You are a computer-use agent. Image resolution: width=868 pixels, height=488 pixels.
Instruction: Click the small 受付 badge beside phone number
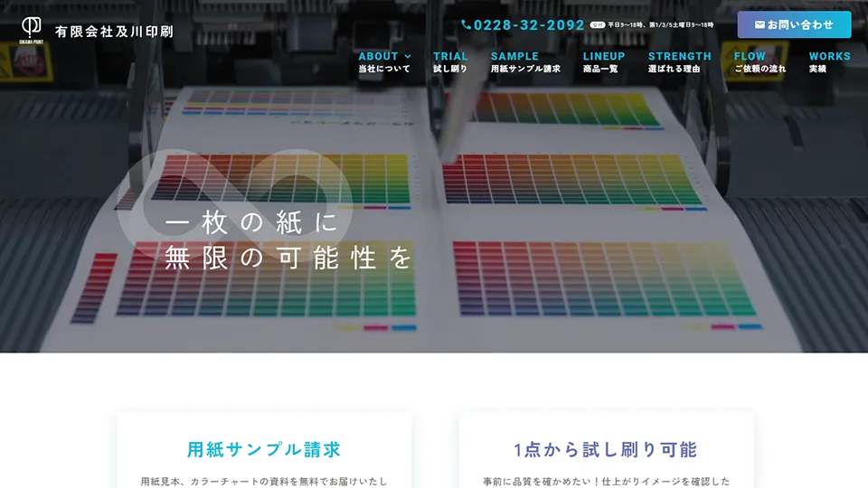(597, 25)
